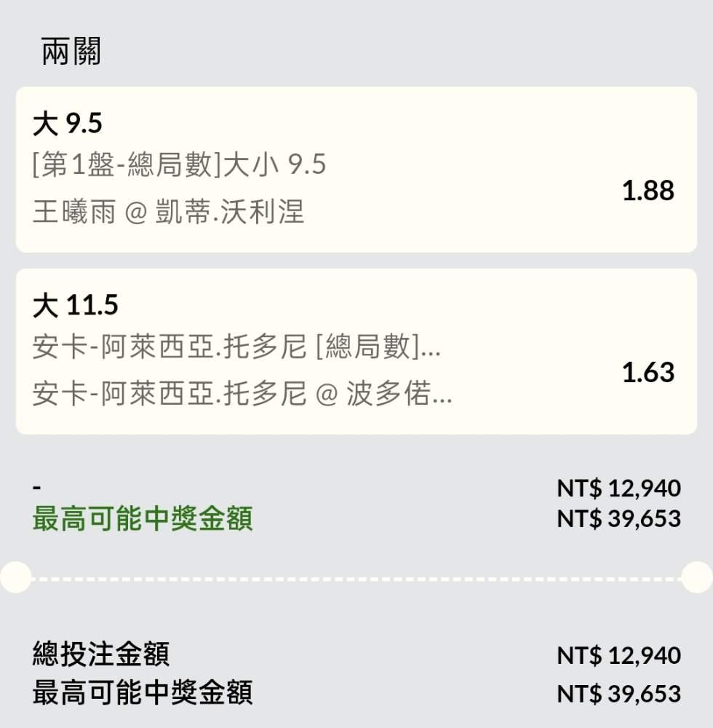Click the green 最高可能中獎金額 label
Viewport: 713px width, 728px height.
[x=143, y=520]
